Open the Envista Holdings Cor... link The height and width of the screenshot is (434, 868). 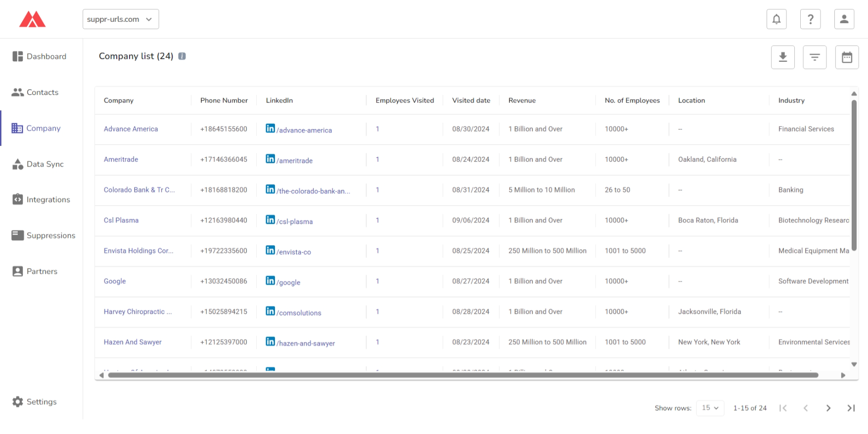pyautogui.click(x=138, y=251)
